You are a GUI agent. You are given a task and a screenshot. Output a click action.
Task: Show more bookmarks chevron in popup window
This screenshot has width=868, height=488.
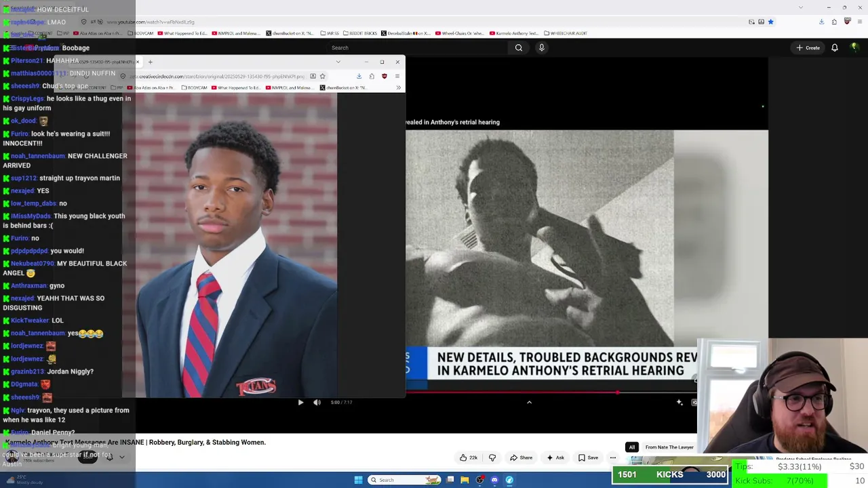point(399,88)
